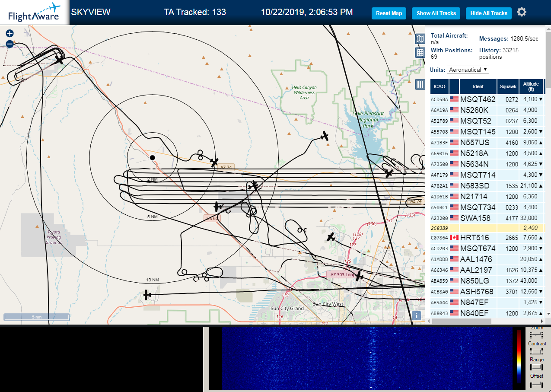
Task: Click Show All Tracks button
Action: click(x=436, y=13)
